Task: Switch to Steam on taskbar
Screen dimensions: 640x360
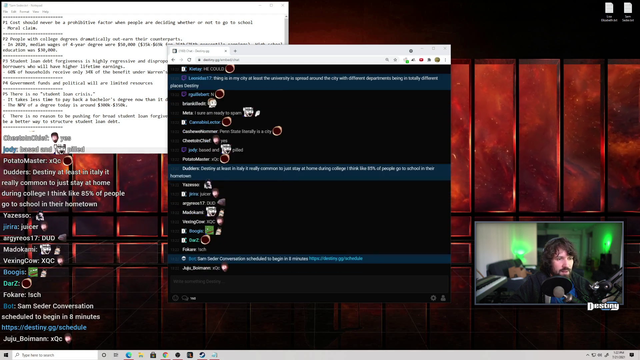Action: 202,355
